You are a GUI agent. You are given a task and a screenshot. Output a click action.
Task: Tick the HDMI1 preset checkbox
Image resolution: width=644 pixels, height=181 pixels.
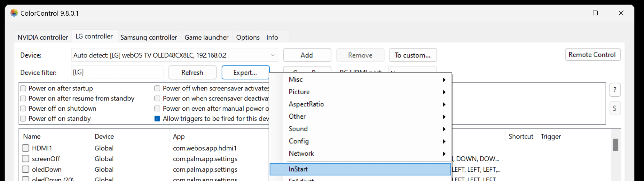tap(26, 148)
